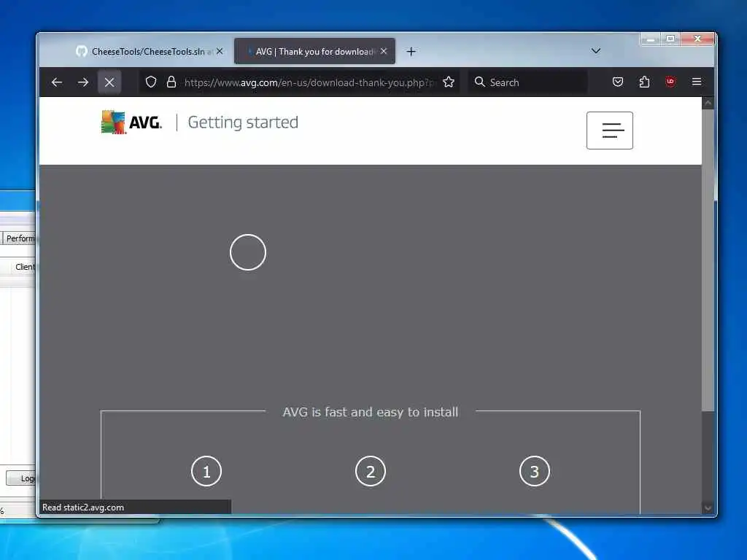747x560 pixels.
Task: Open the tracking protection shield icon
Action: 151,82
